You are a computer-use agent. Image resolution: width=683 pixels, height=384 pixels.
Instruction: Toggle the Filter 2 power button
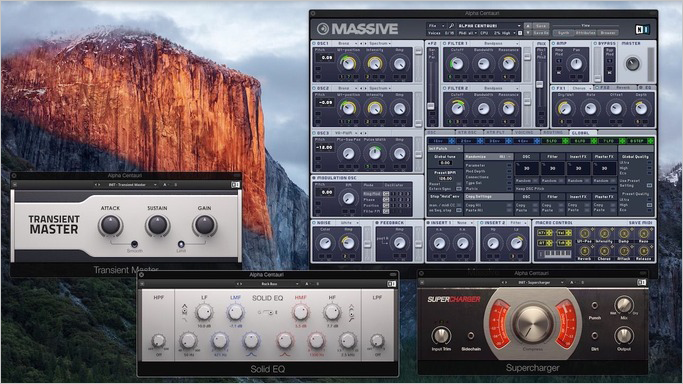click(445, 88)
